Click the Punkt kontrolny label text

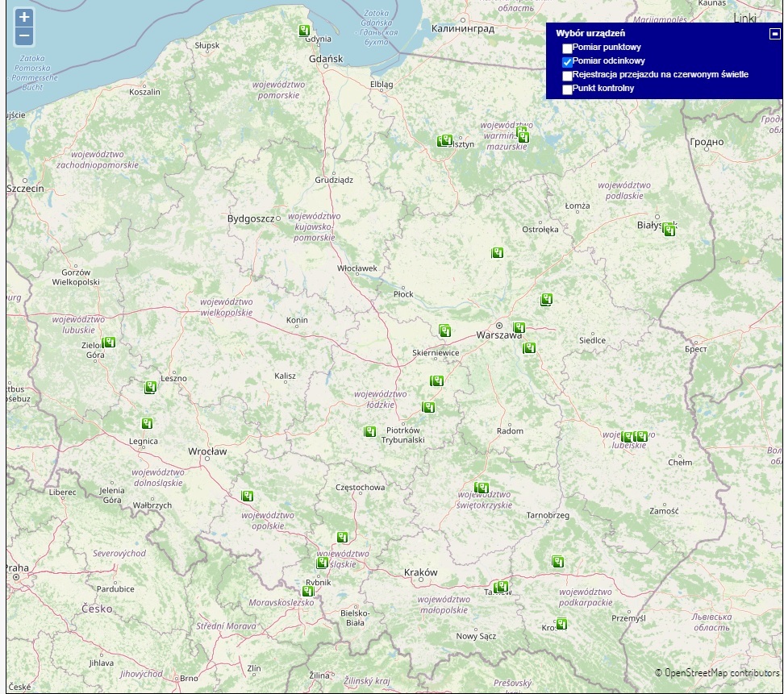coord(603,88)
